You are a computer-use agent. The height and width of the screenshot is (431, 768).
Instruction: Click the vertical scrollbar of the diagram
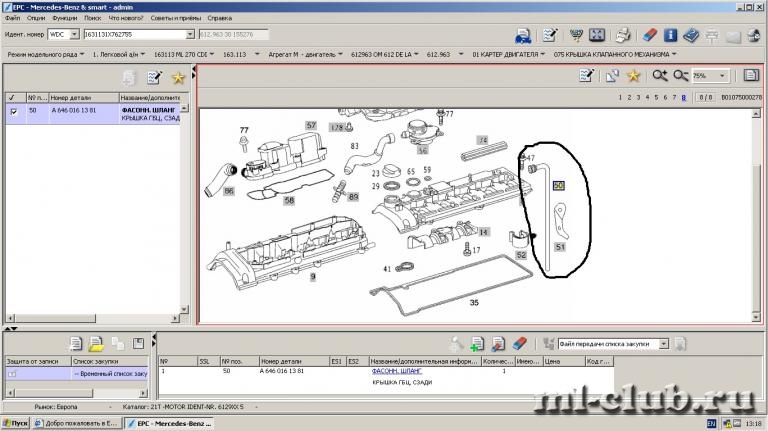[x=756, y=216]
